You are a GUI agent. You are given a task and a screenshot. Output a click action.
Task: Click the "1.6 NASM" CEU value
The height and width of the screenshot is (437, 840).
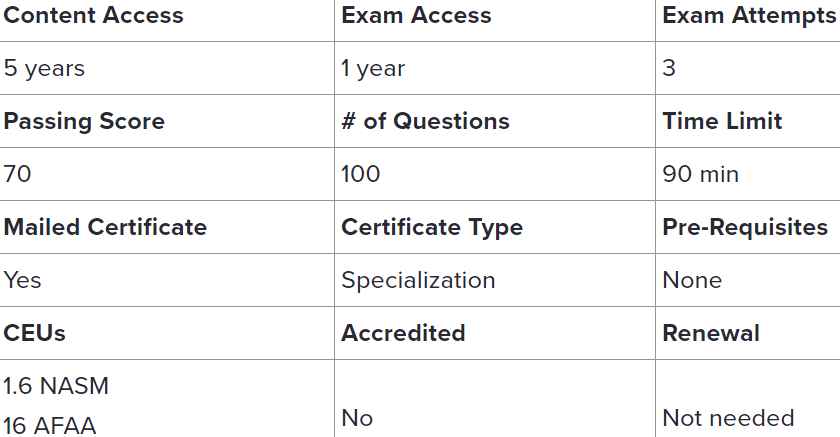click(x=56, y=386)
